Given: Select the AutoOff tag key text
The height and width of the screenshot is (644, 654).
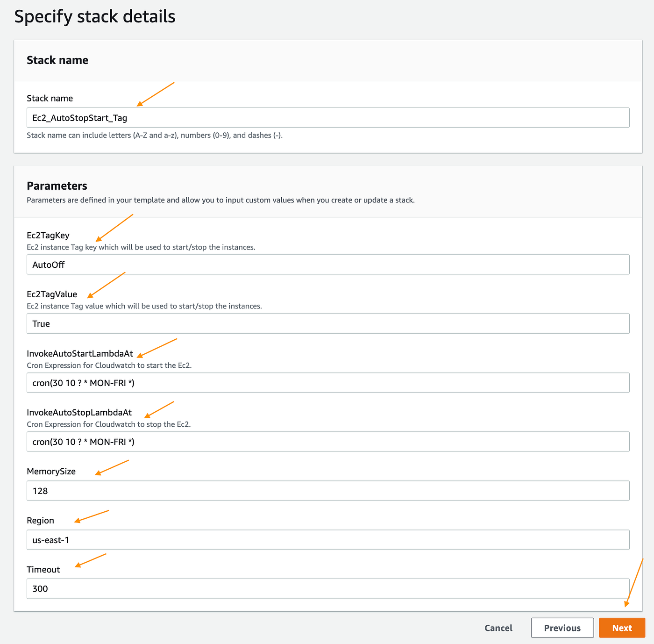Looking at the screenshot, I should (x=48, y=264).
